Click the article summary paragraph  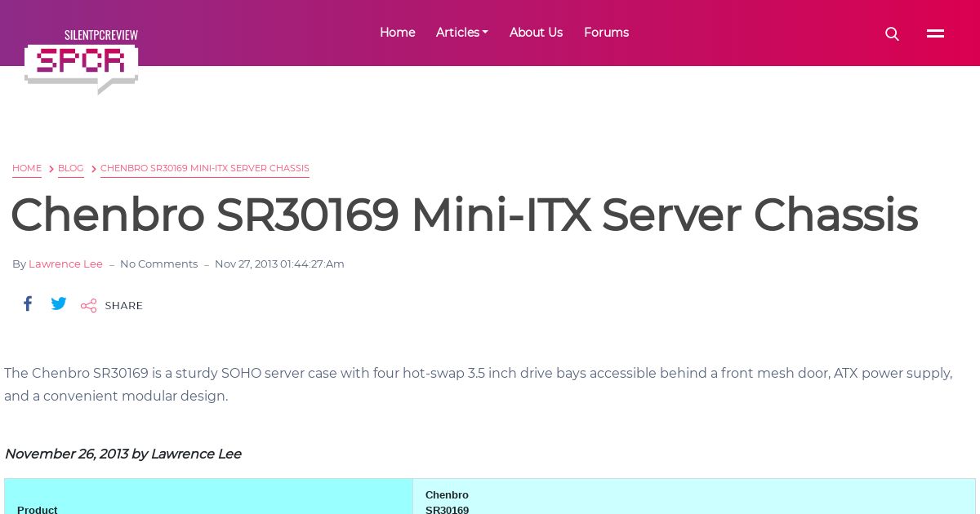pos(479,384)
